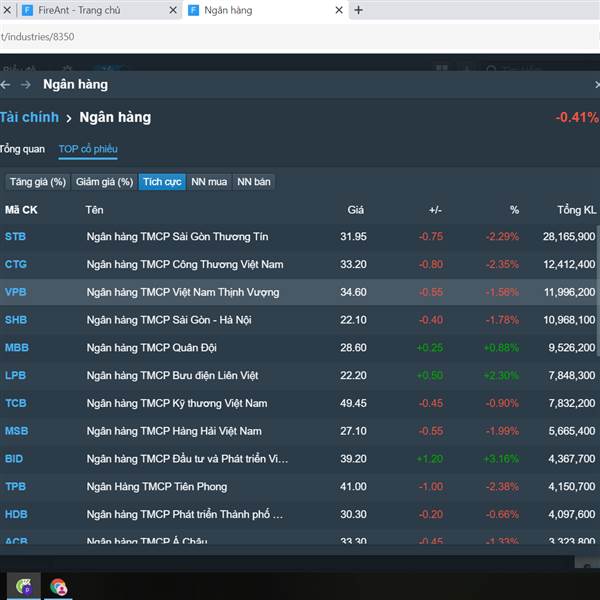Filter by Tăng giá (%)

pos(38,182)
